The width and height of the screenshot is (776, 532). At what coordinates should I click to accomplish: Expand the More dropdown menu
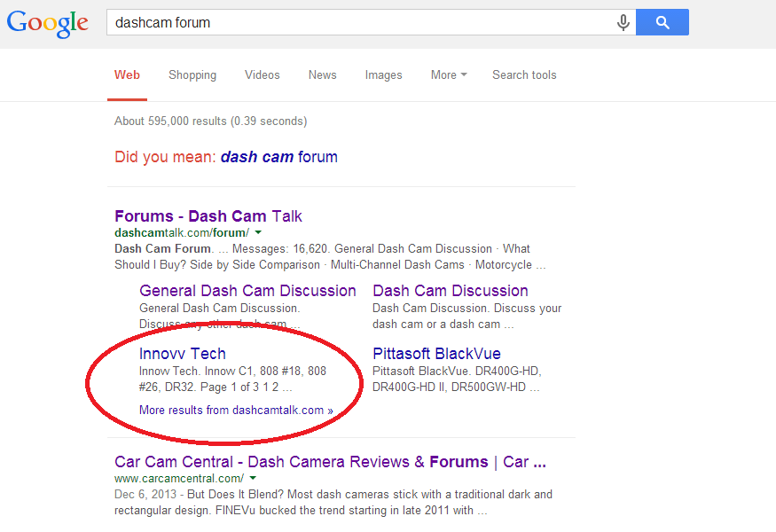pos(449,74)
